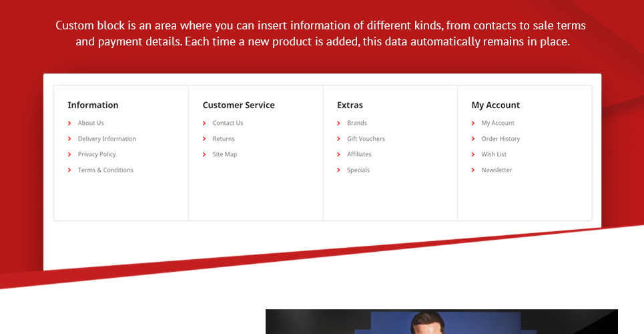644x334 pixels.
Task: Click the red arrow beside Brands
Action: coord(338,123)
